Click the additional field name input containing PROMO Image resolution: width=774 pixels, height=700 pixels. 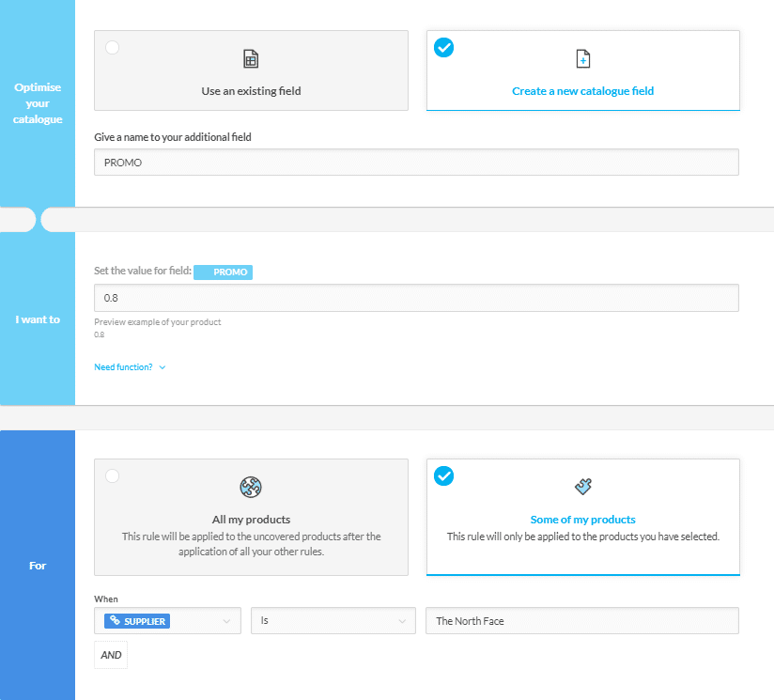point(417,162)
